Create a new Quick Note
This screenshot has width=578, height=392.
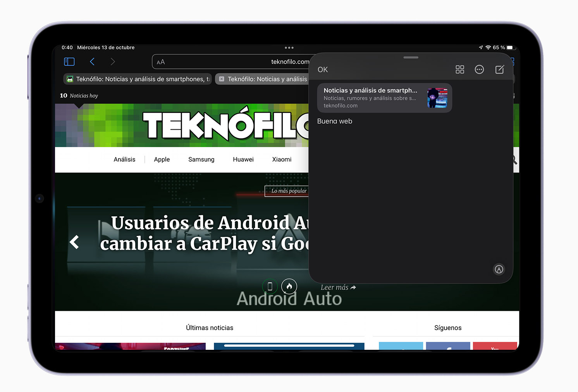500,69
